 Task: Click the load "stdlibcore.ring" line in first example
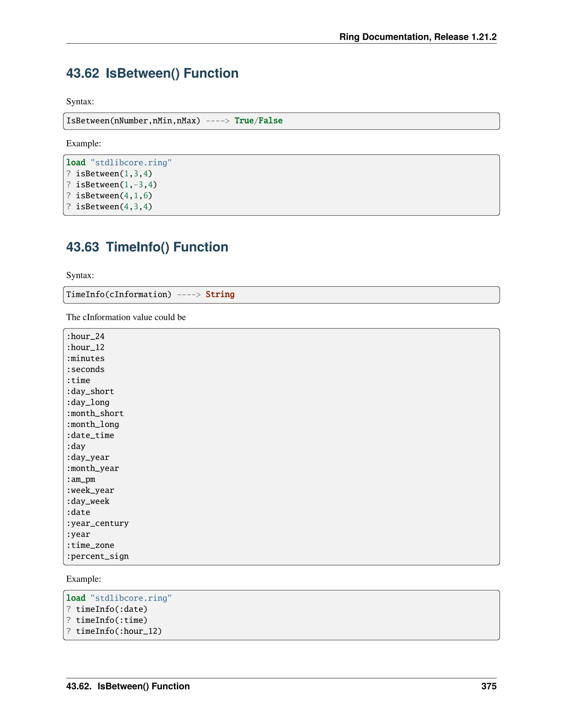click(x=119, y=163)
